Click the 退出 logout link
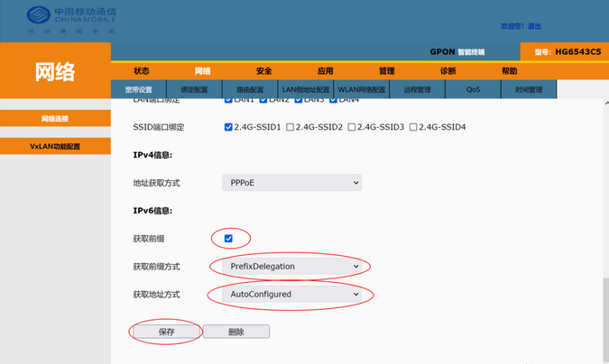Image resolution: width=609 pixels, height=364 pixels. [535, 26]
